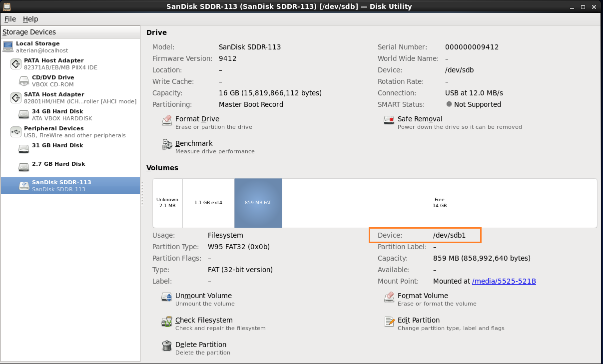Viewport: 603px width, 364px height.
Task: Click the Storage Devices column header
Action: (x=70, y=32)
